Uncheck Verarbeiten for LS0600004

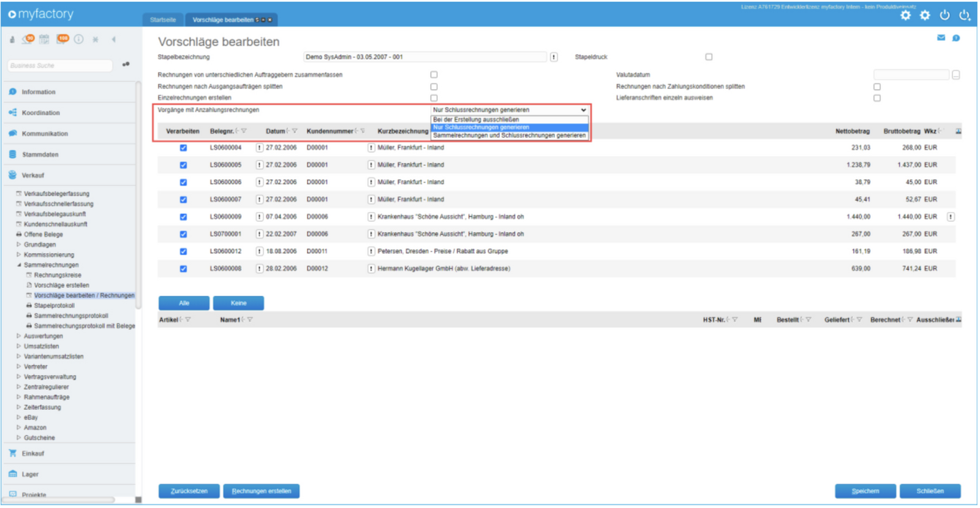pos(183,148)
